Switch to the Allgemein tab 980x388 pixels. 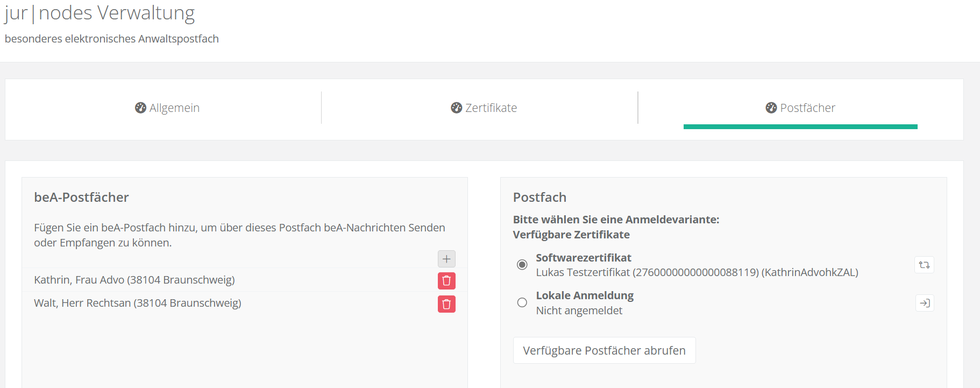click(x=174, y=108)
